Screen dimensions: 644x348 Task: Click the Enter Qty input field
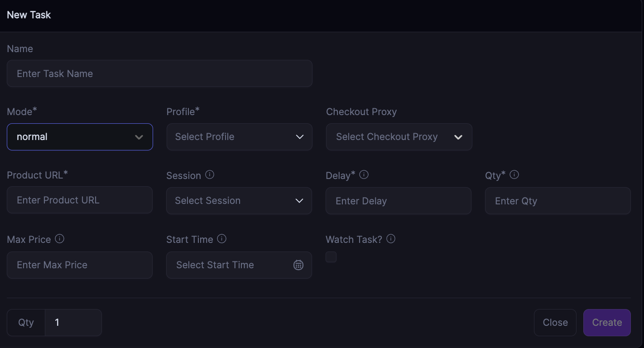557,201
